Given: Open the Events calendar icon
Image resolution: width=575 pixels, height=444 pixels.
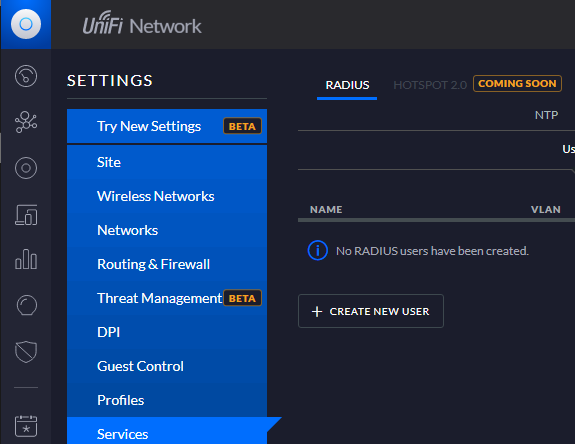Looking at the screenshot, I should (26, 426).
